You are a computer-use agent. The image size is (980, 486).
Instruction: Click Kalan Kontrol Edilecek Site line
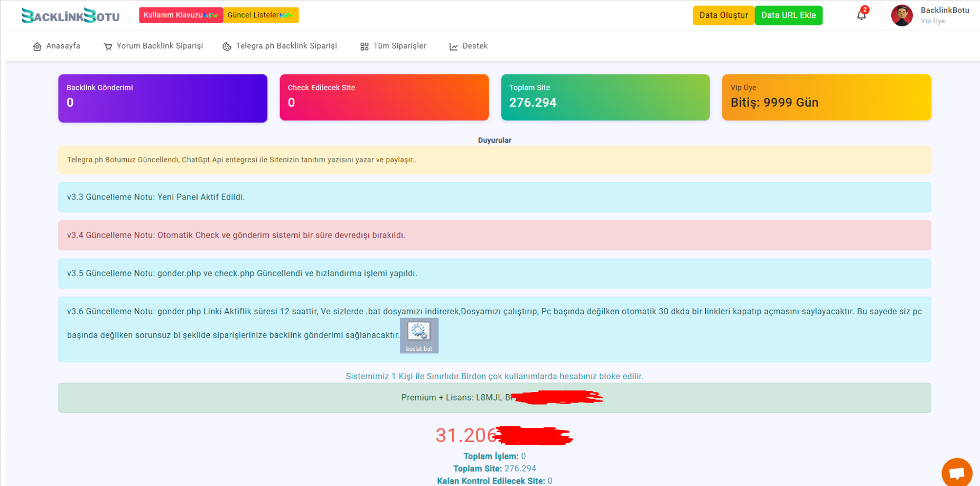[494, 481]
